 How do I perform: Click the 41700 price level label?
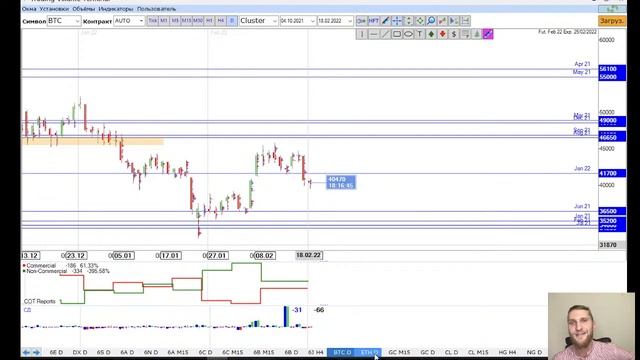click(x=612, y=173)
